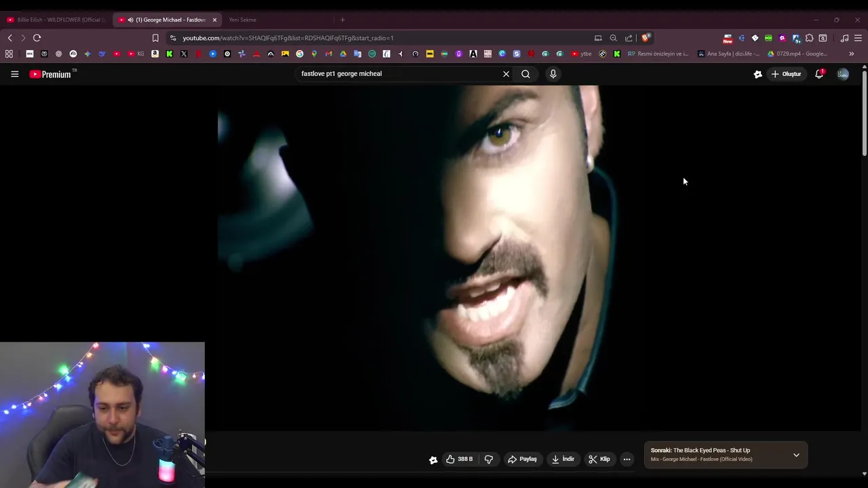Image resolution: width=868 pixels, height=488 pixels.
Task: Click the Oluştur create button
Action: pos(787,74)
